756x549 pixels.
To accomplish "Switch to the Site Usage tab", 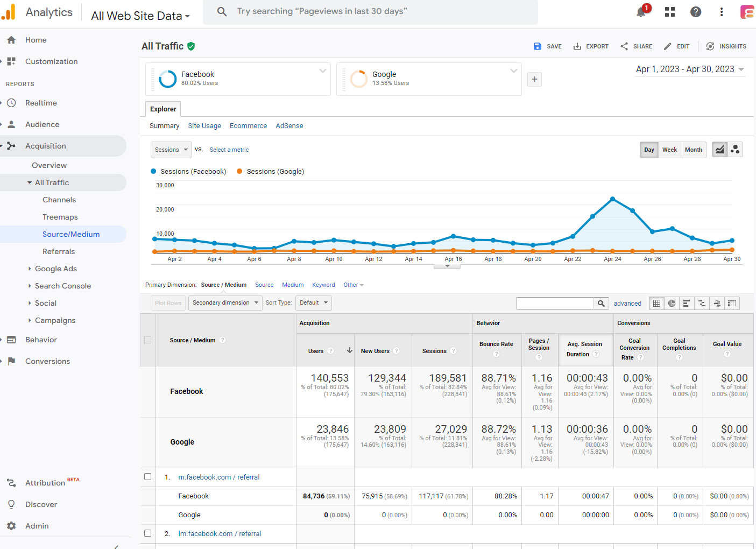I will (204, 126).
